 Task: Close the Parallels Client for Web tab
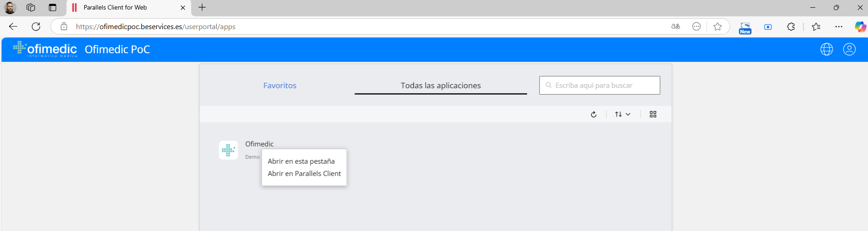coord(183,8)
